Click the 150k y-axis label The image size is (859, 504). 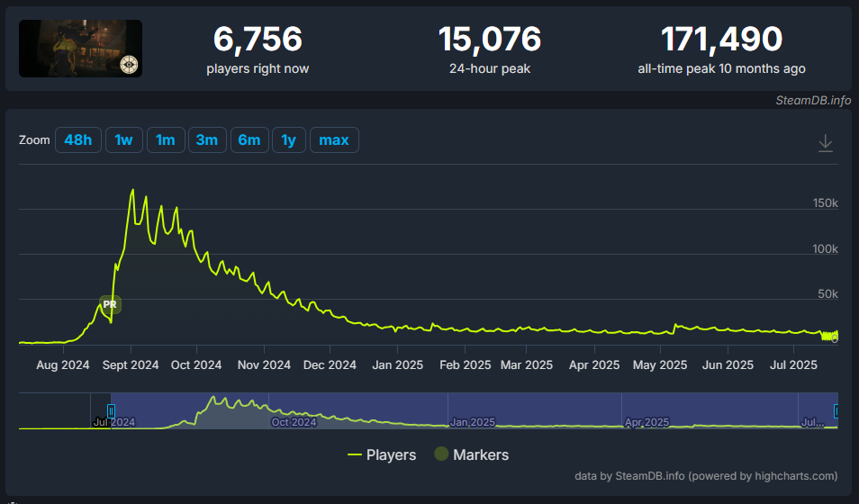pyautogui.click(x=825, y=203)
